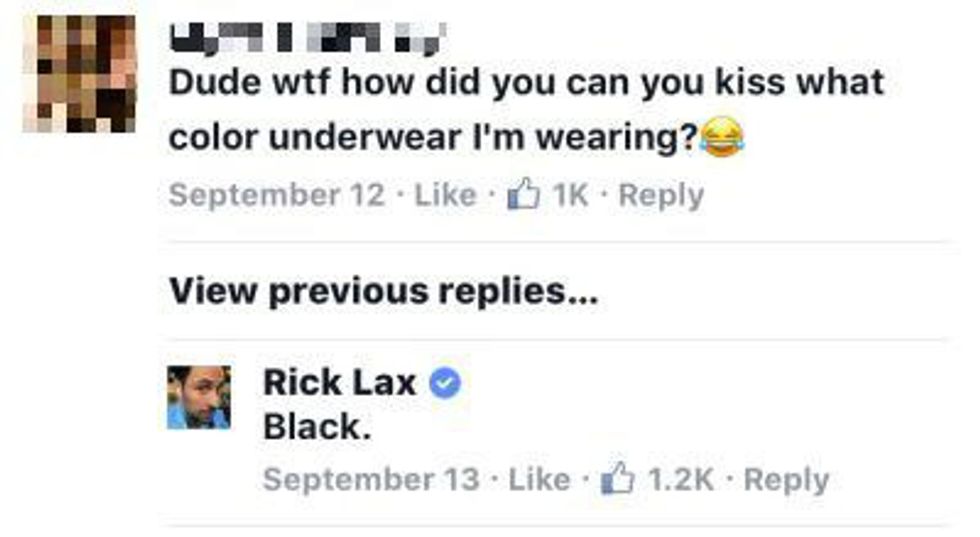The height and width of the screenshot is (537, 980).
Task: Click the thumbs-up icon beside 1.2K
Action: pos(618,479)
